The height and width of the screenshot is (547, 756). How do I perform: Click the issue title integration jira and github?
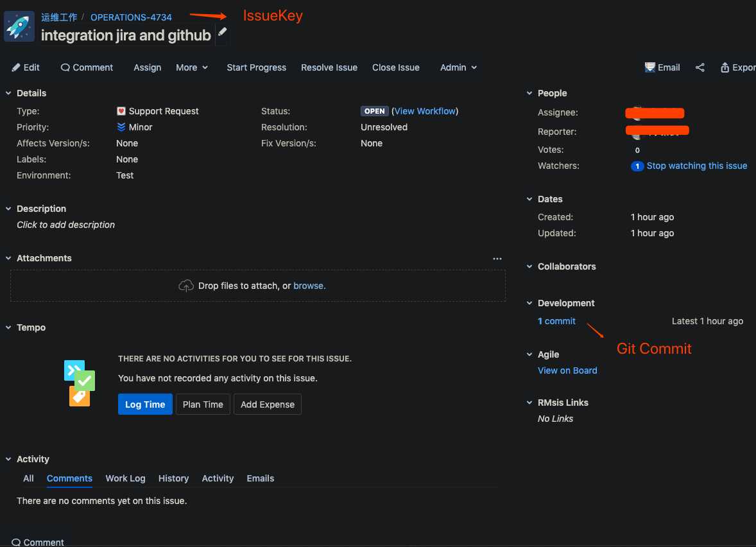pos(126,35)
